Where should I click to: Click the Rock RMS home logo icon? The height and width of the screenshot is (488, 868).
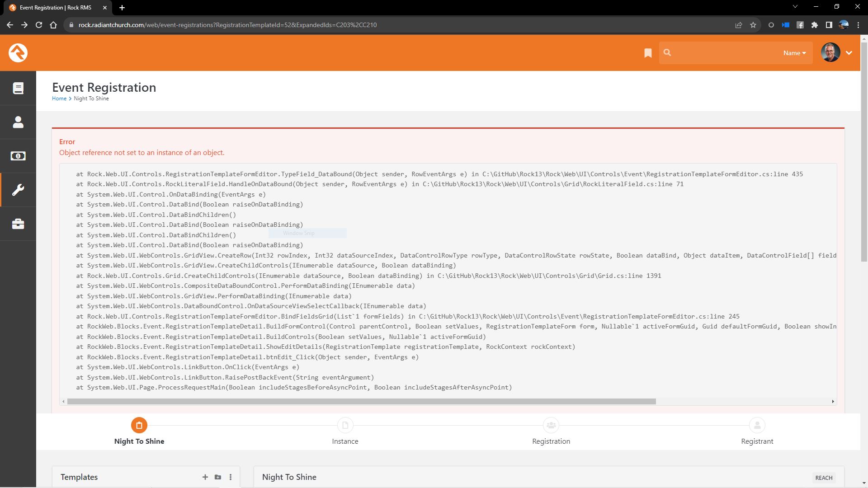click(17, 53)
